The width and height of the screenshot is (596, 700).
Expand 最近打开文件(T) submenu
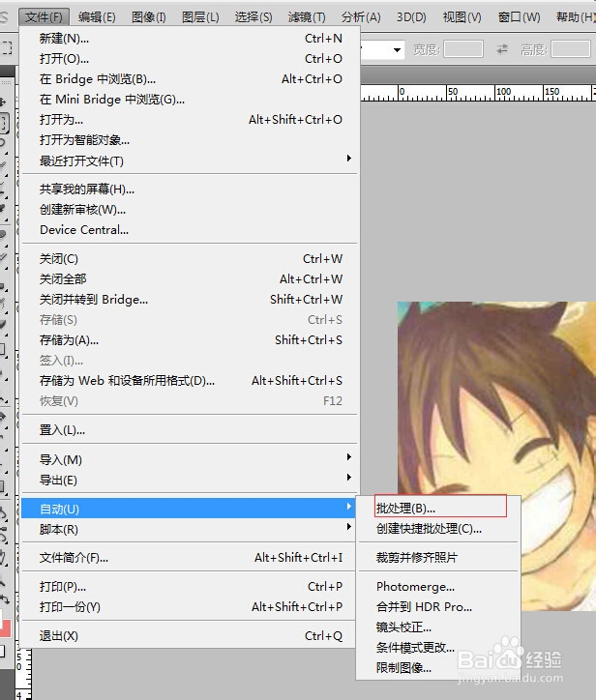click(x=190, y=160)
